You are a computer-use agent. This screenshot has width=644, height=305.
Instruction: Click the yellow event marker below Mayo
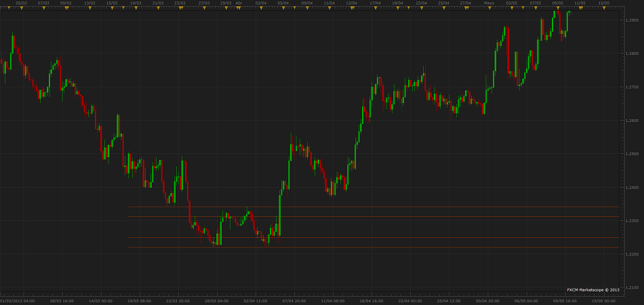click(489, 8)
